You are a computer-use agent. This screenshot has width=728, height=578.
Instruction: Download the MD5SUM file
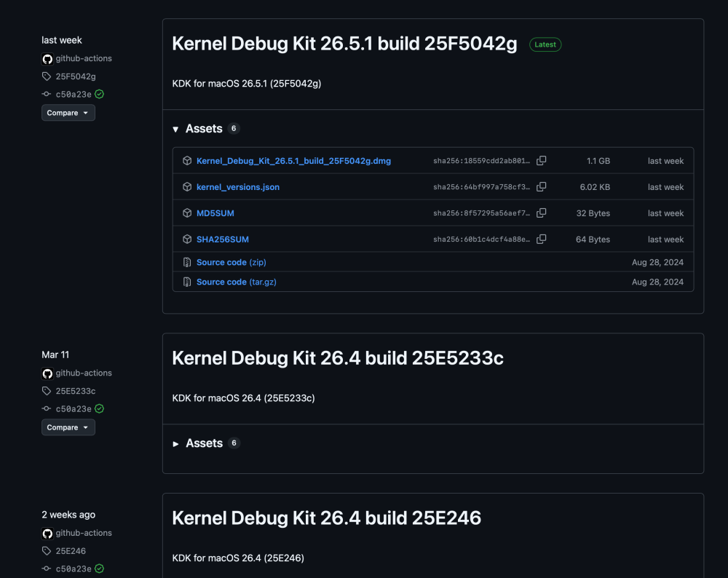click(215, 213)
